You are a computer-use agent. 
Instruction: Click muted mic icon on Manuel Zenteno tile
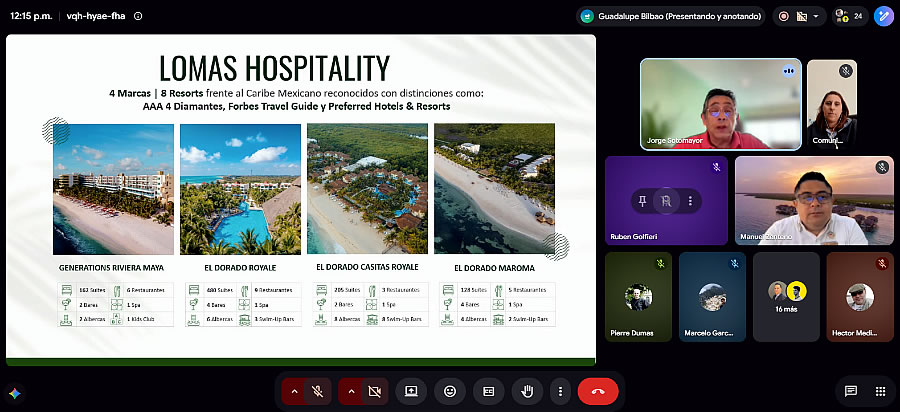click(x=882, y=167)
